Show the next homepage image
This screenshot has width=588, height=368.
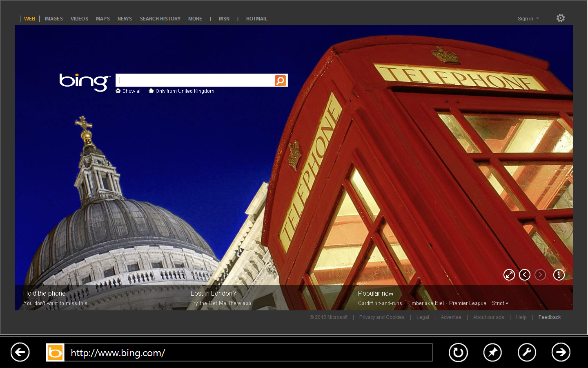540,275
